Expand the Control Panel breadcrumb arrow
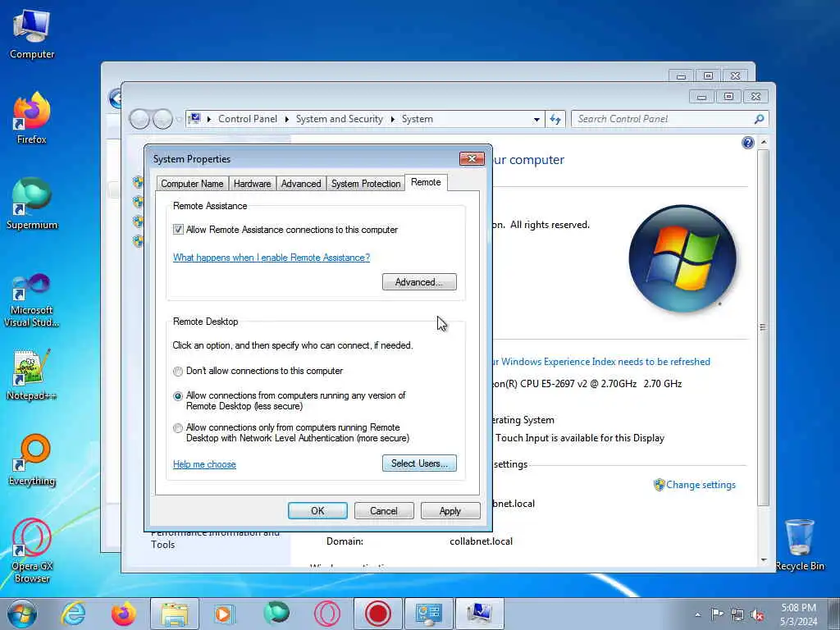 (x=286, y=119)
